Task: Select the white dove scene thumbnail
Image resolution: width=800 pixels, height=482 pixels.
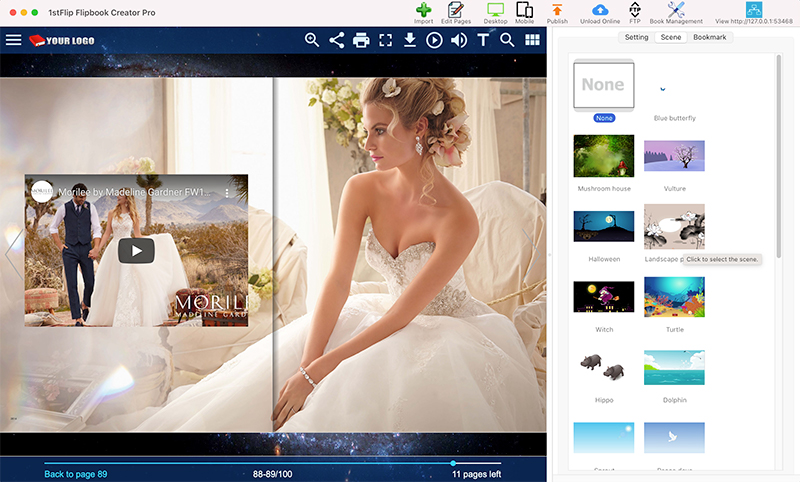Action: tap(674, 438)
